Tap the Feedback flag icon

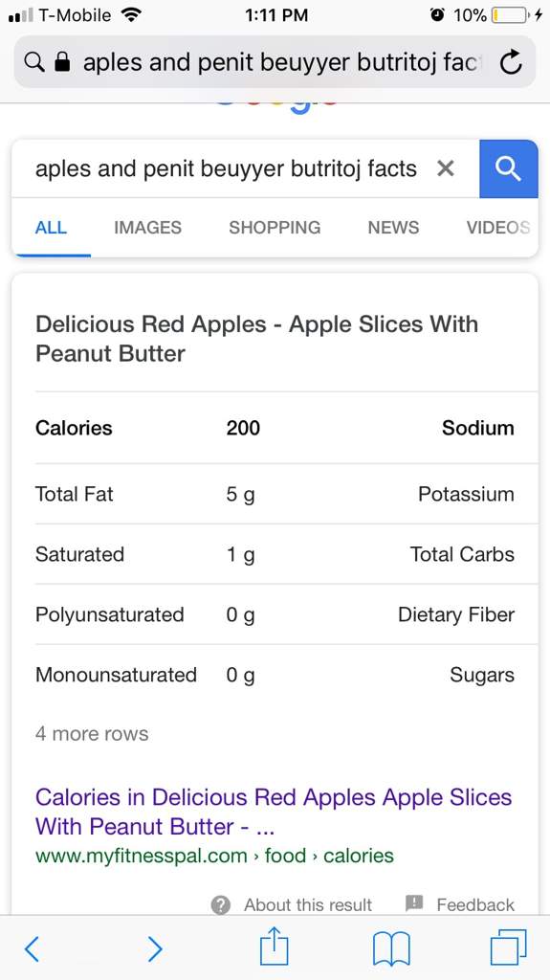click(x=414, y=903)
